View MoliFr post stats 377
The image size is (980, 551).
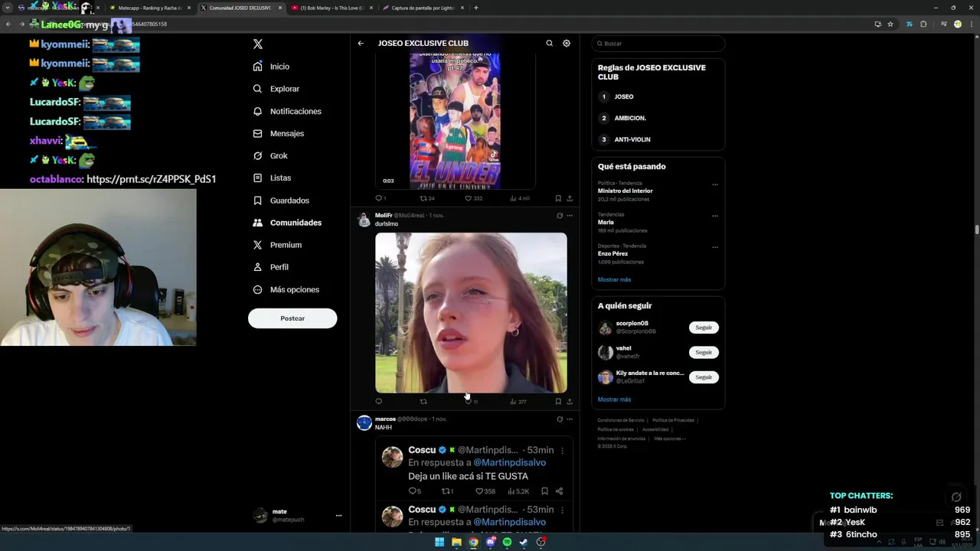[x=518, y=401]
